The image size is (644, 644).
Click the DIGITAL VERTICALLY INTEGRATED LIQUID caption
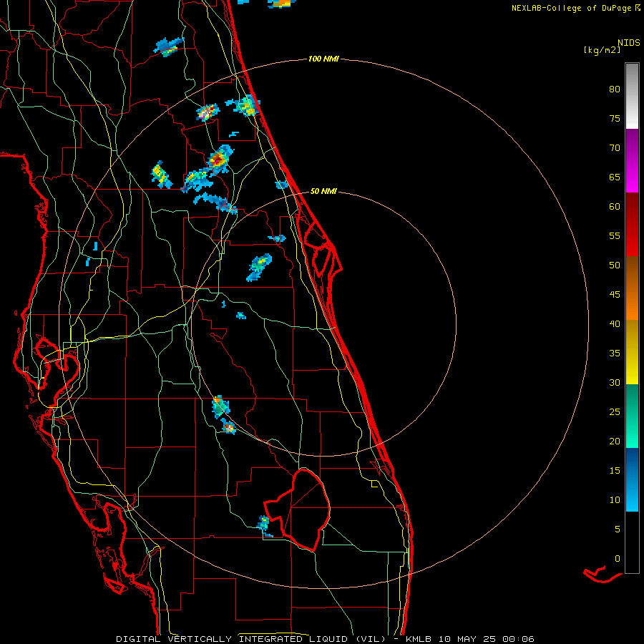point(250,639)
